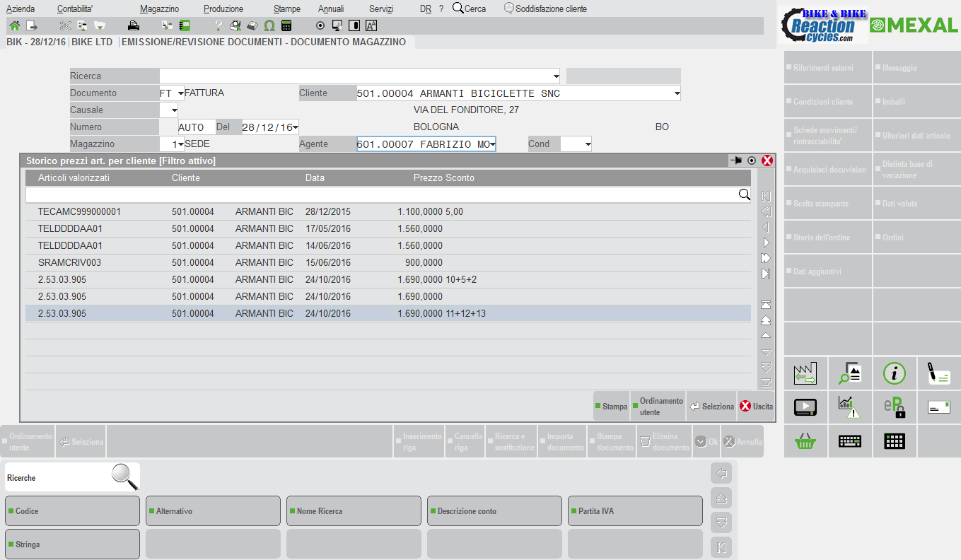The width and height of the screenshot is (961, 560).
Task: Click the factory with arrows icon
Action: 805,373
